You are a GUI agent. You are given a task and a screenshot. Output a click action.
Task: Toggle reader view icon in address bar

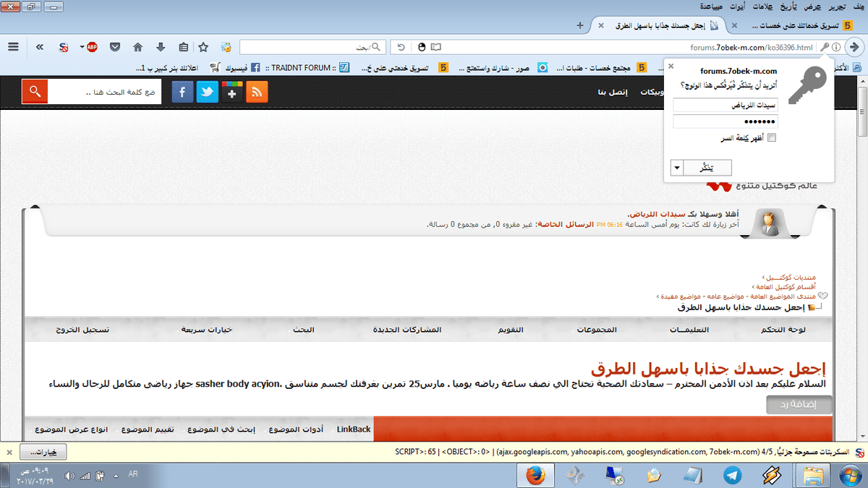click(436, 47)
